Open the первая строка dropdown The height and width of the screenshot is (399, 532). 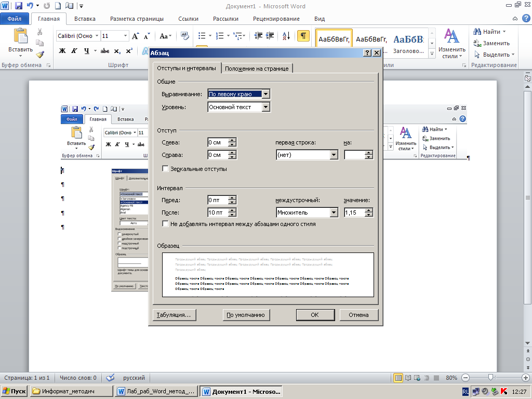(334, 155)
